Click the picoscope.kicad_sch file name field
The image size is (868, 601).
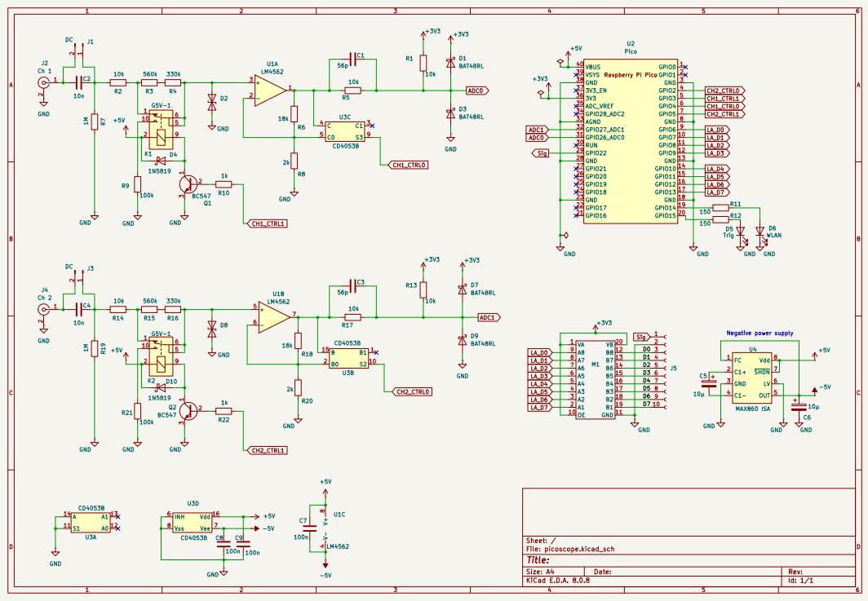(582, 550)
